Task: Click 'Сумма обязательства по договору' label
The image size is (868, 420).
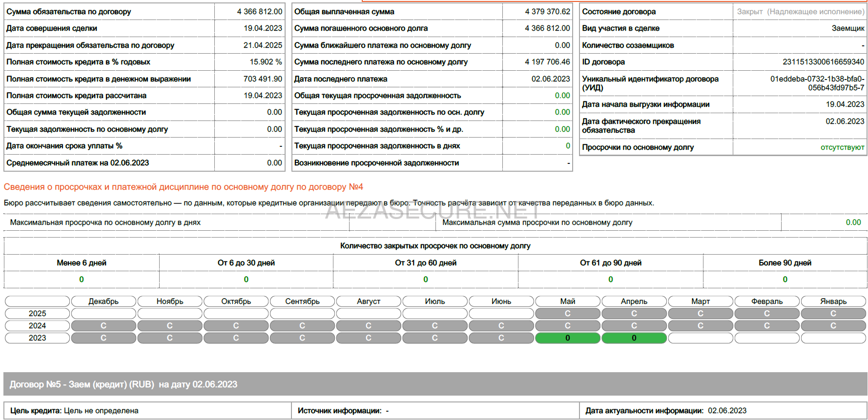Action: pyautogui.click(x=69, y=12)
